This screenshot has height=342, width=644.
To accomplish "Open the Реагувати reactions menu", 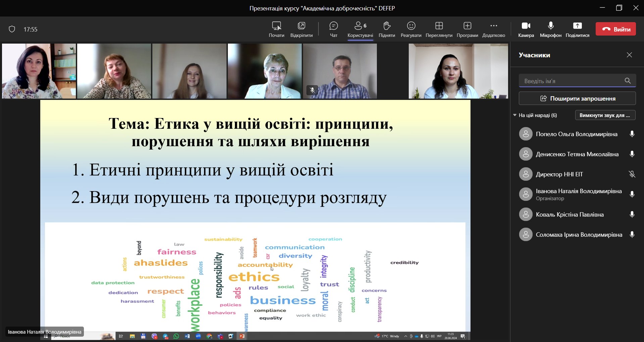I will coord(411,29).
